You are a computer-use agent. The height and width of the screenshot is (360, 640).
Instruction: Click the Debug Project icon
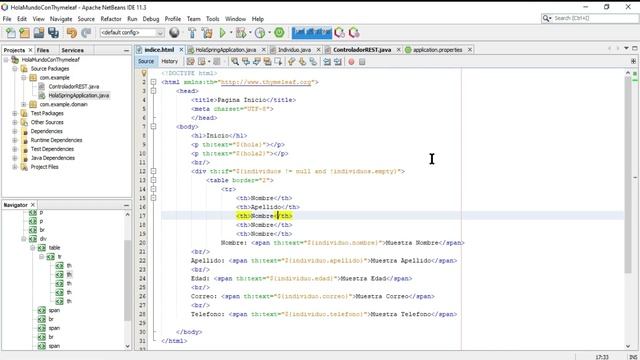point(241,33)
